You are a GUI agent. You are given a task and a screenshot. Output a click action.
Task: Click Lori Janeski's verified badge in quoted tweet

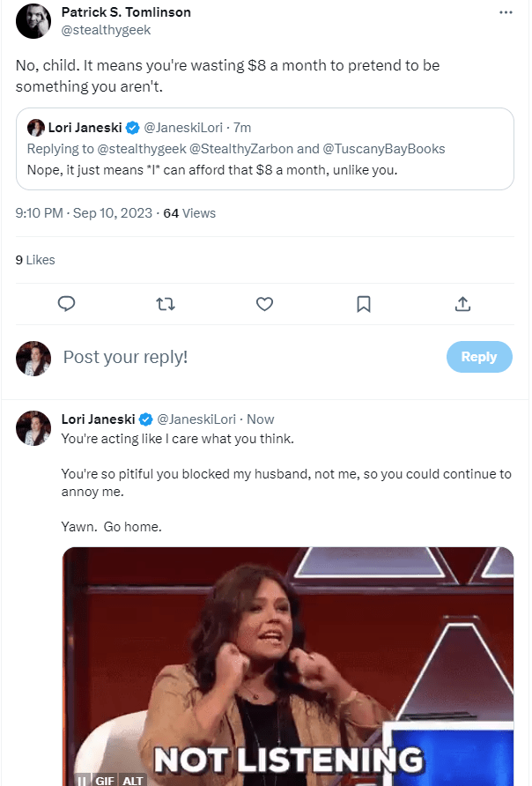point(131,128)
